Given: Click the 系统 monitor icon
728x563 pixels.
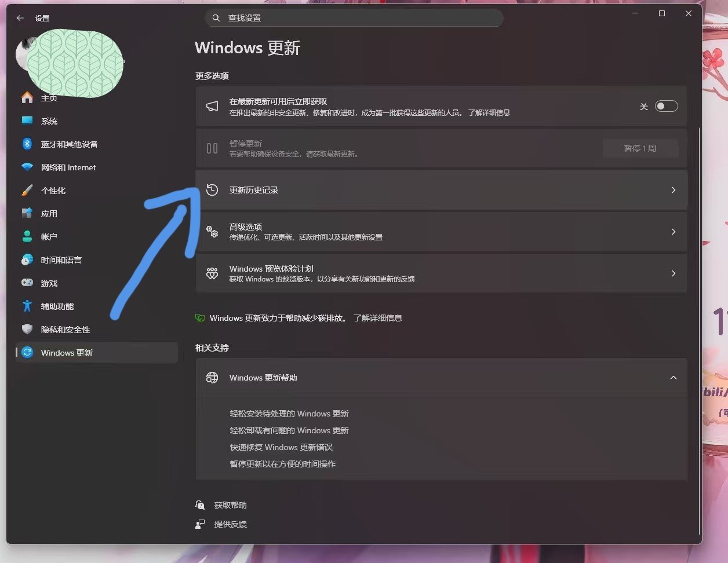Looking at the screenshot, I should point(27,121).
